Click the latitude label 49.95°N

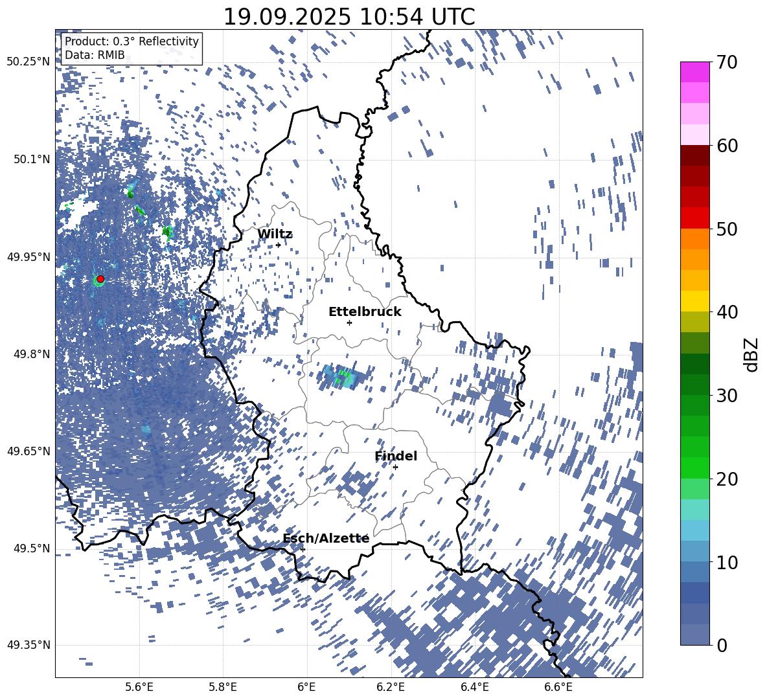tap(29, 256)
